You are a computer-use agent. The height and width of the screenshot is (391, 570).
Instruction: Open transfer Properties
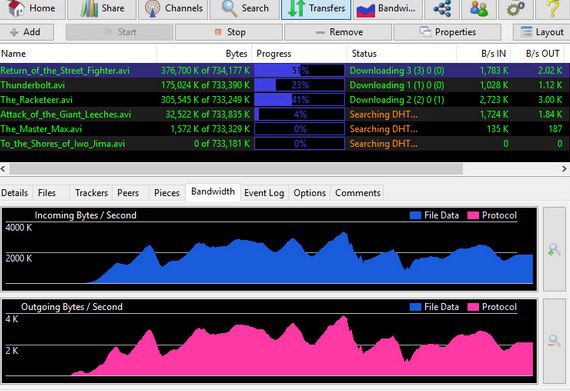coord(447,32)
